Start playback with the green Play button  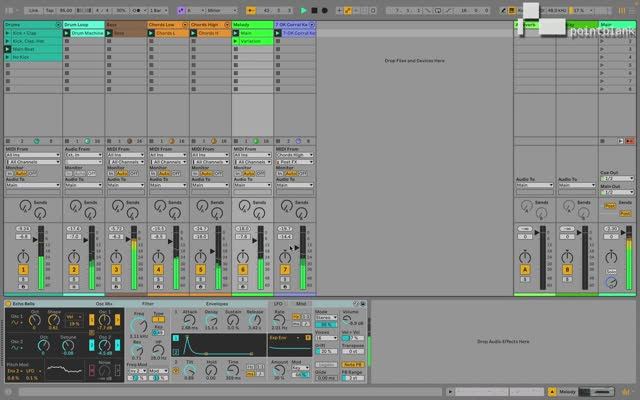coord(303,10)
